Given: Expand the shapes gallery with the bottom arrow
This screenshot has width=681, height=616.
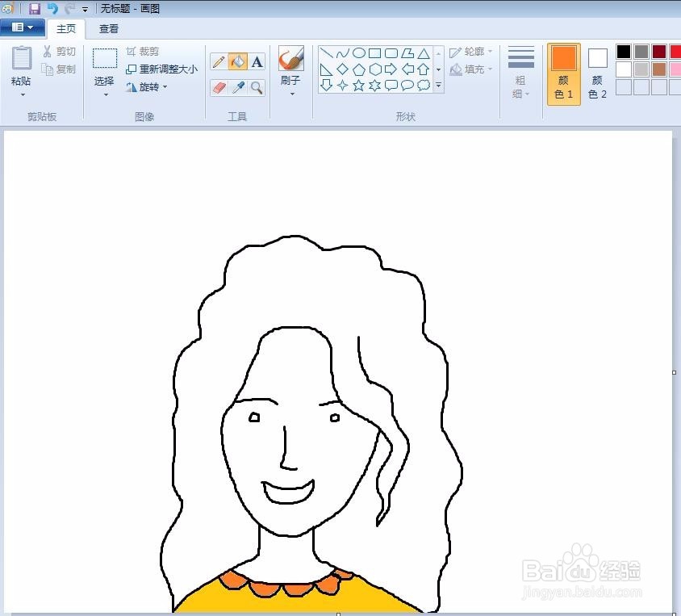Looking at the screenshot, I should [x=437, y=84].
